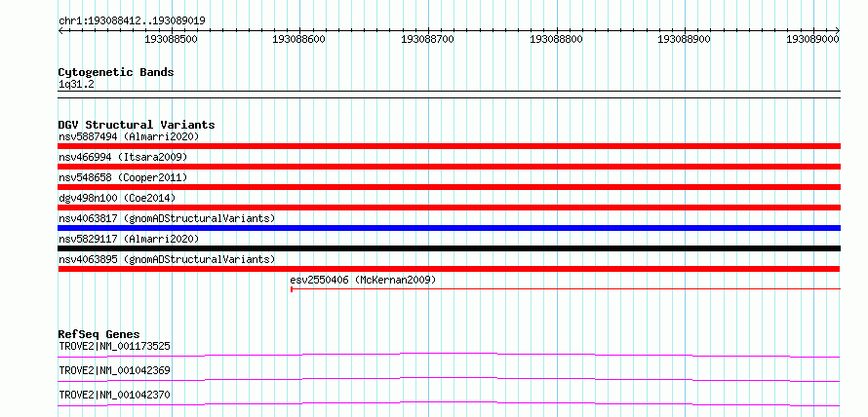Select the 1q31.2 band label
The image size is (868, 417).
click(x=76, y=85)
